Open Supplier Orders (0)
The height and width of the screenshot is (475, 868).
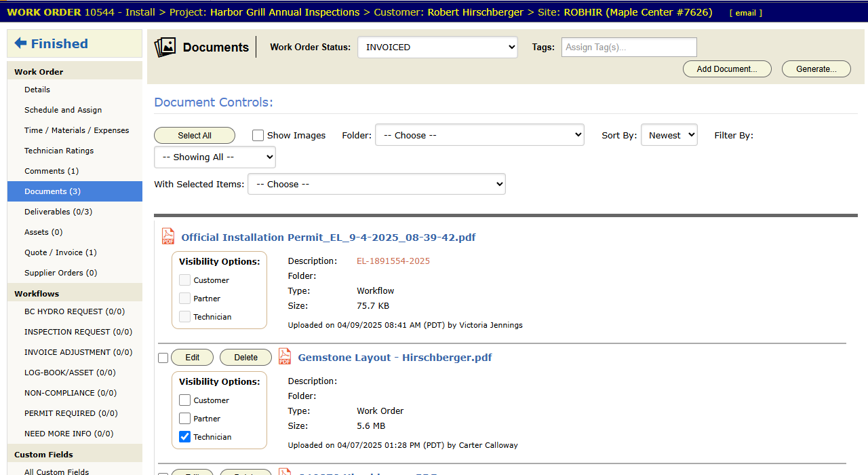pyautogui.click(x=75, y=273)
